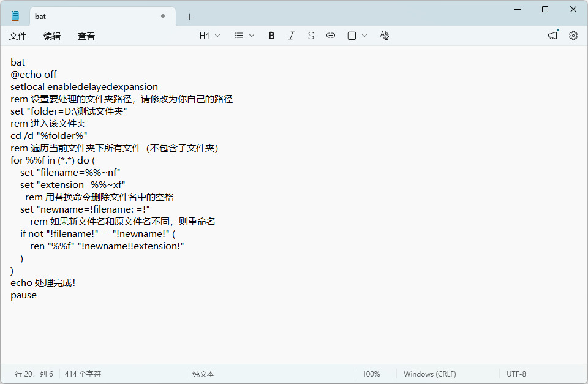Place cursor on the 'pause' line

24,295
